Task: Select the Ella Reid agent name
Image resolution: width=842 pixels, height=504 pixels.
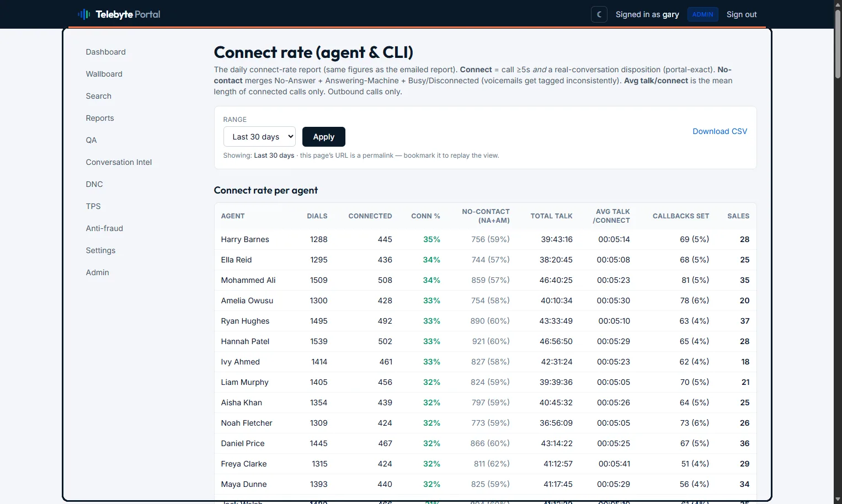Action: tap(236, 260)
